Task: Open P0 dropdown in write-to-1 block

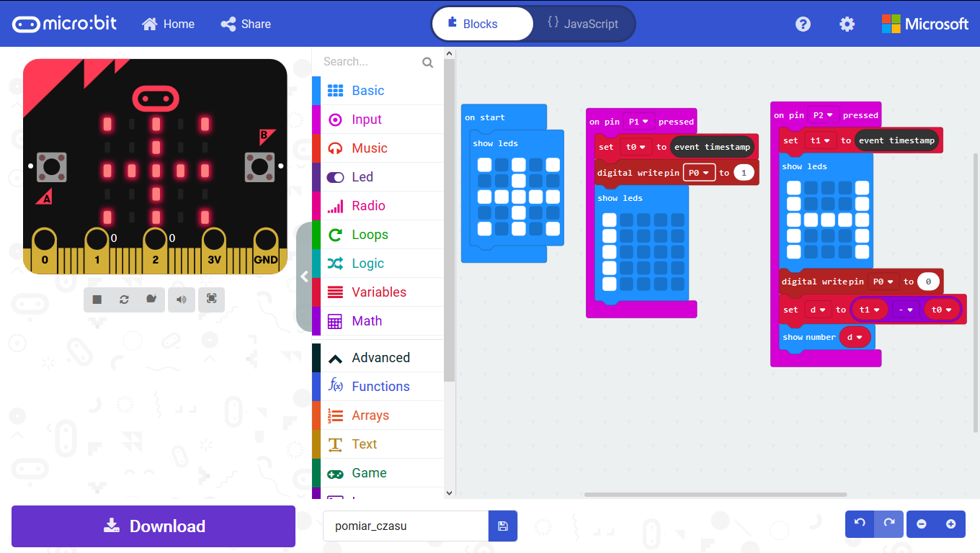Action: (x=700, y=173)
